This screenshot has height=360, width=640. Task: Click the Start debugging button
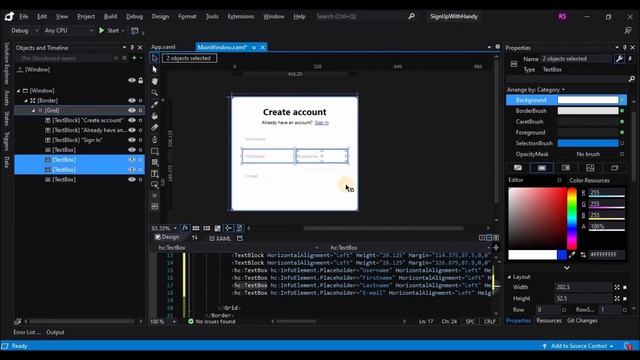tap(109, 31)
